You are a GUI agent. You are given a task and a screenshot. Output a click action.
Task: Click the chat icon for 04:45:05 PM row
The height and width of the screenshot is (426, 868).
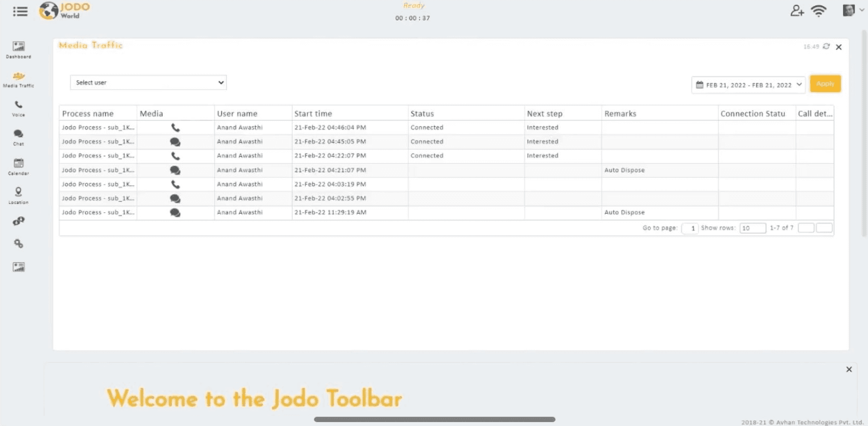[175, 142]
